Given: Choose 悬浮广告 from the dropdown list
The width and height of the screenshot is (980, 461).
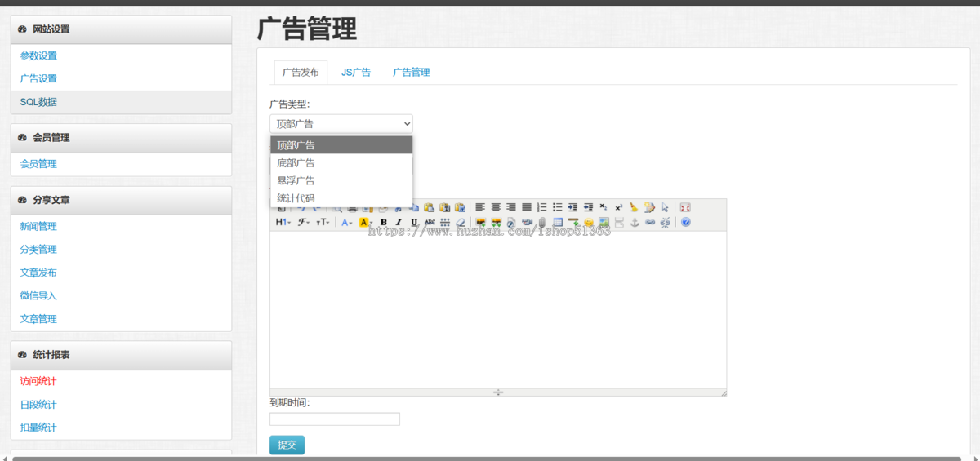Looking at the screenshot, I should click(341, 180).
